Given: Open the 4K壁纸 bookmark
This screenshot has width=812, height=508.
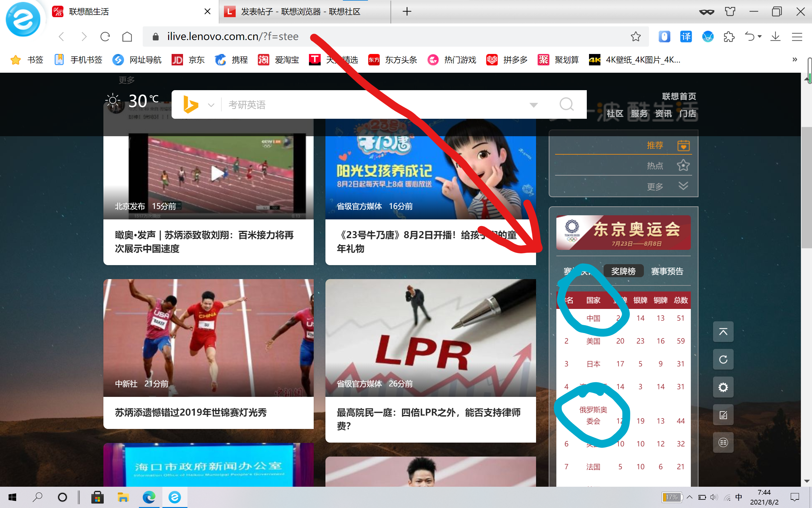Looking at the screenshot, I should coord(634,60).
